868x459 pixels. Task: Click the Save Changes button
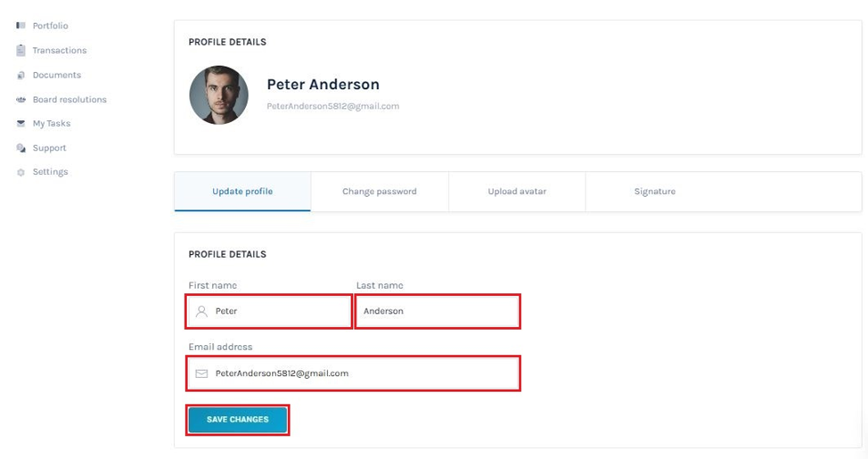pos(237,420)
